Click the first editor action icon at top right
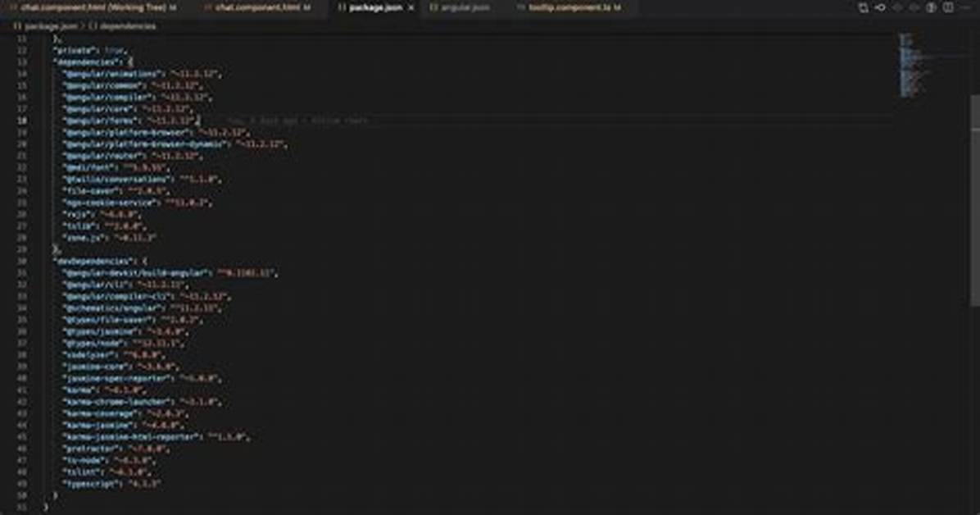This screenshot has height=515, width=980. (863, 7)
